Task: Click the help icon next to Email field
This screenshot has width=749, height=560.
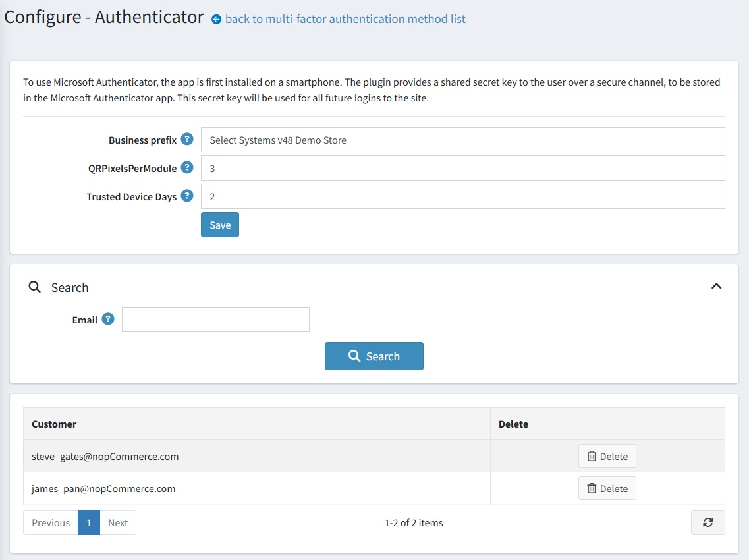Action: (109, 319)
